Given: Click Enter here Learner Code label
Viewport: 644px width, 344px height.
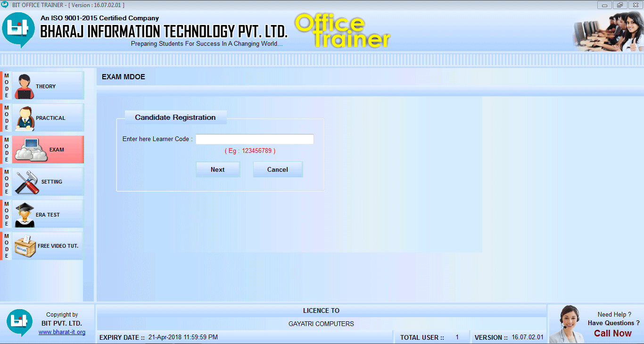Looking at the screenshot, I should [x=157, y=139].
